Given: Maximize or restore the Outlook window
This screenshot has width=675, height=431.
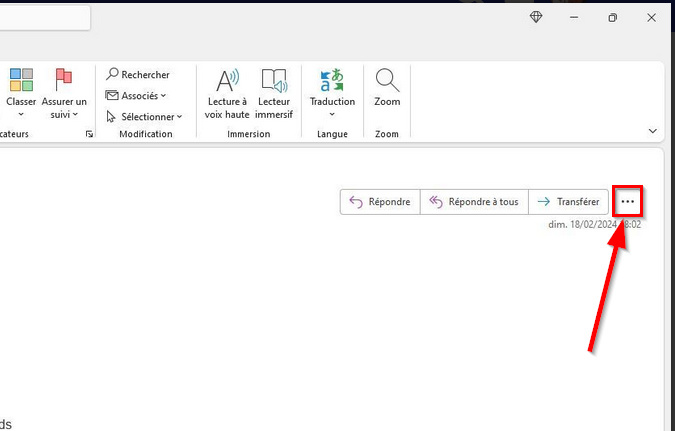Looking at the screenshot, I should 612,18.
